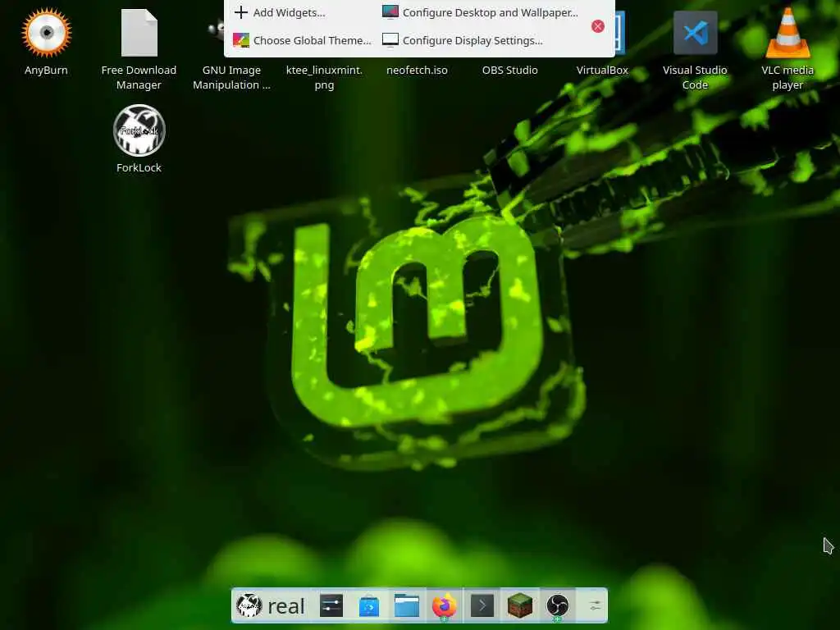Click Add Widgets... in the desktop toolbar
Viewport: 840px width, 630px height.
tap(280, 12)
